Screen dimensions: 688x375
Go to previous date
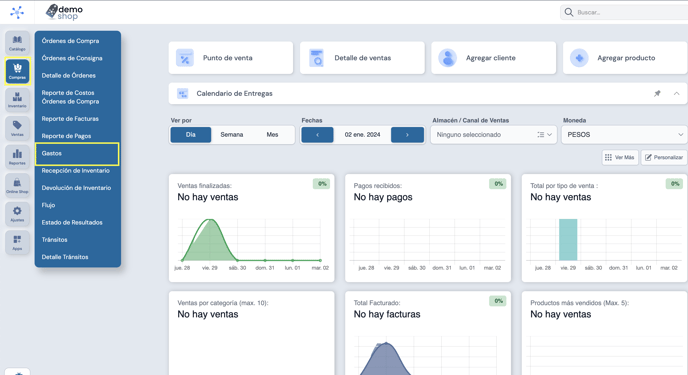point(317,135)
